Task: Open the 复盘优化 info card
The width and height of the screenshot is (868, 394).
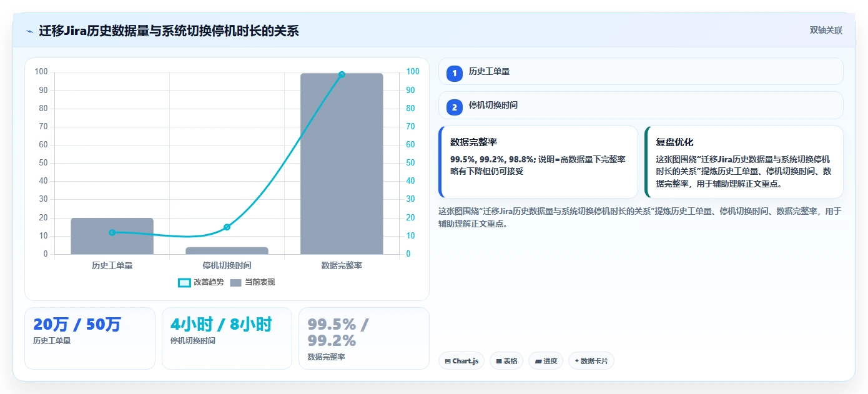Action: [x=744, y=162]
